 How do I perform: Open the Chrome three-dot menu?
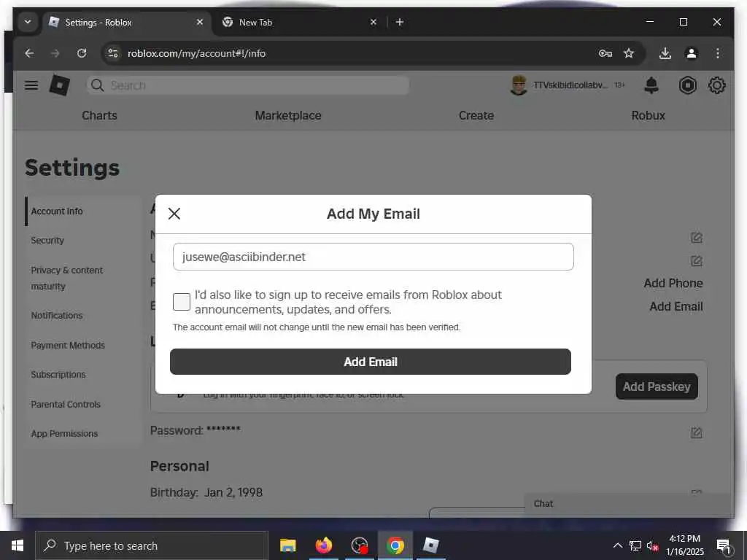coord(718,53)
